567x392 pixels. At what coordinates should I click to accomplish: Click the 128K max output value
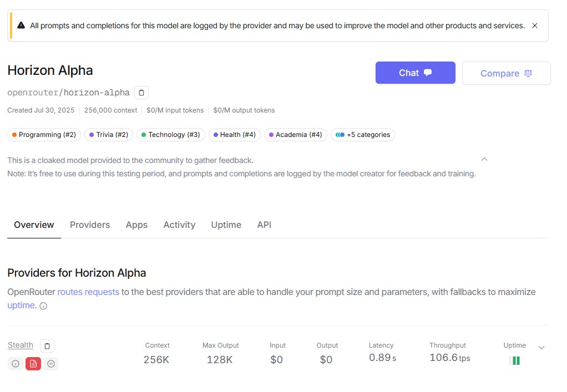[x=220, y=360]
